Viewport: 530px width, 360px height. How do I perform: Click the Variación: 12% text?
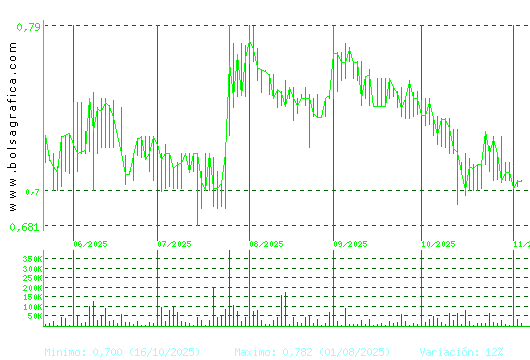click(461, 352)
